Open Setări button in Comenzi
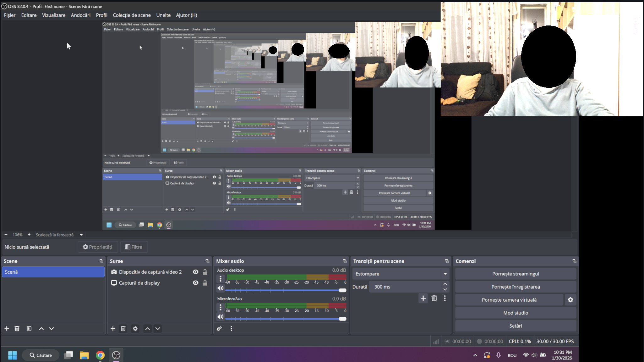Viewport: 644px width, 362px height. click(x=515, y=326)
